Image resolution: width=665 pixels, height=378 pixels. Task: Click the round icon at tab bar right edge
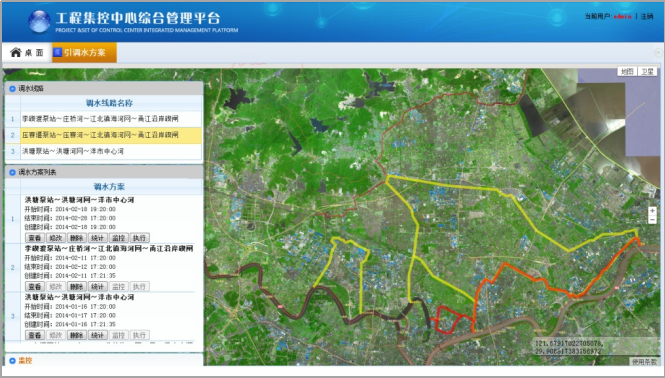pos(658,52)
